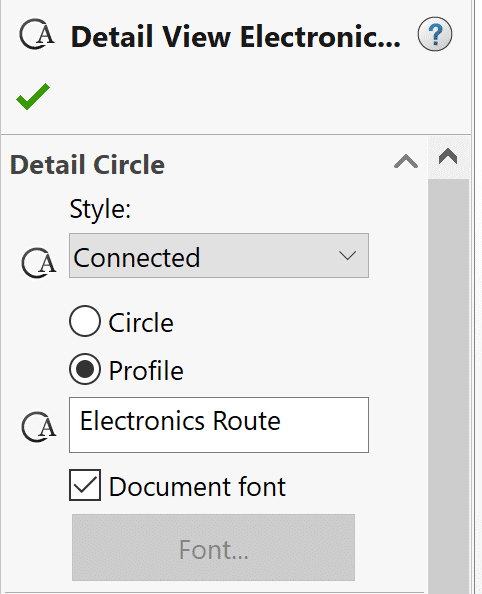
Task: Click the detail circle style icon beside Connected
Action: [39, 263]
